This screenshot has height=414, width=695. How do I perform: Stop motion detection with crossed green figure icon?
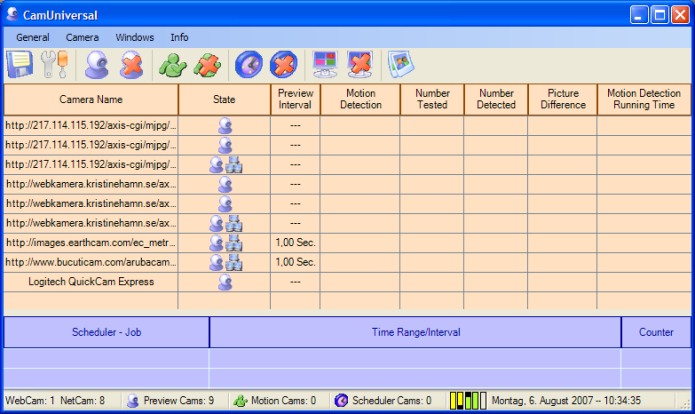pos(207,65)
